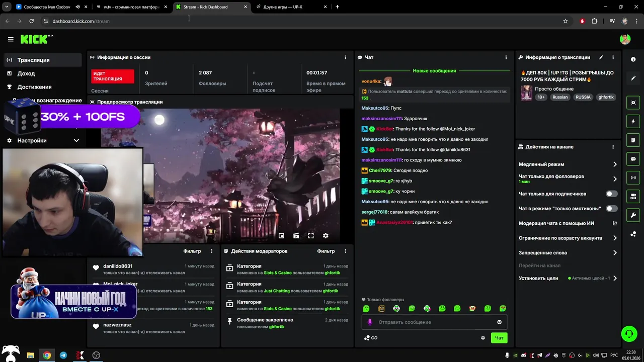The image size is (644, 362).
Task: Click the green Чат send button
Action: tap(499, 338)
